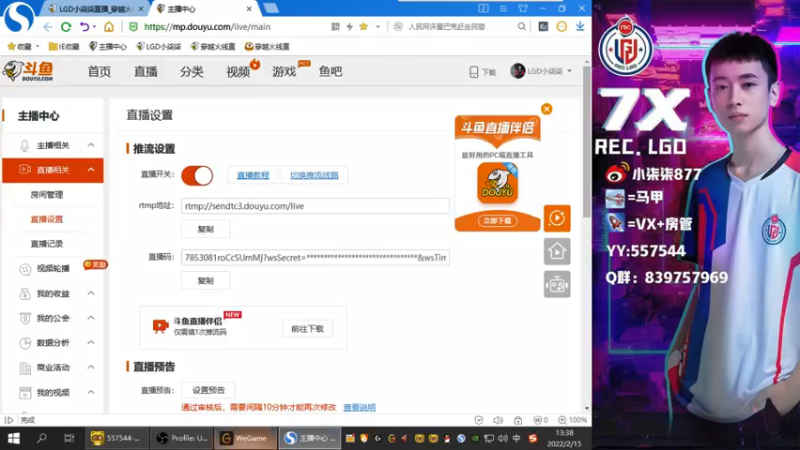Open the 切换推流线路 link

coord(314,175)
